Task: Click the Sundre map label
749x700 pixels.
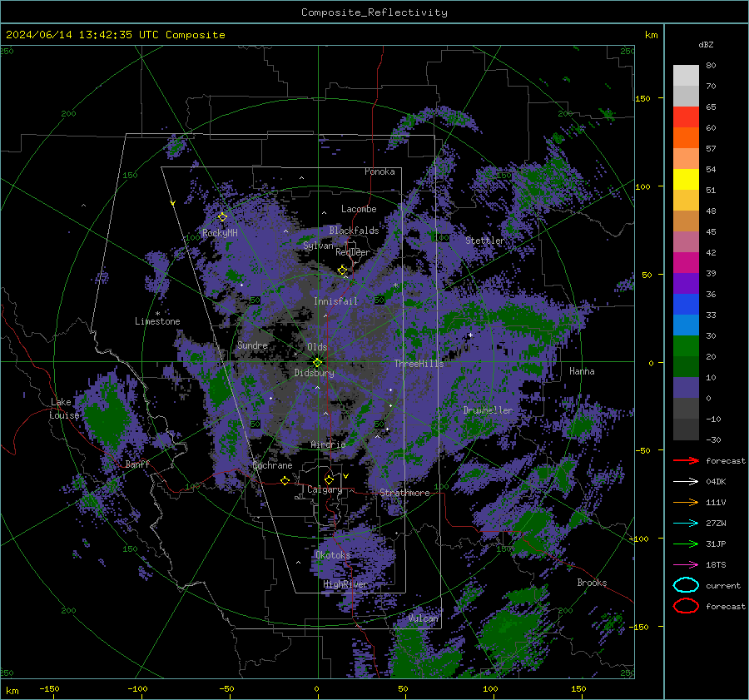Action: tap(252, 345)
